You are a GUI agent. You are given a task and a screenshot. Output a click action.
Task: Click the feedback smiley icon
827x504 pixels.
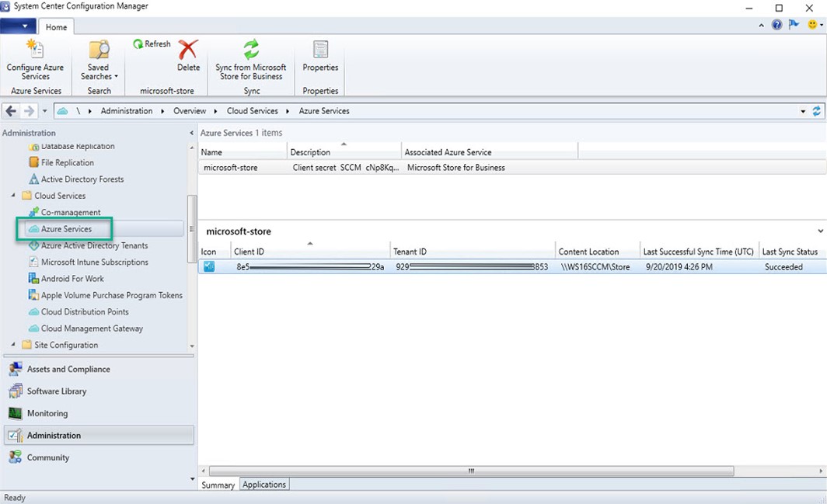[813, 25]
